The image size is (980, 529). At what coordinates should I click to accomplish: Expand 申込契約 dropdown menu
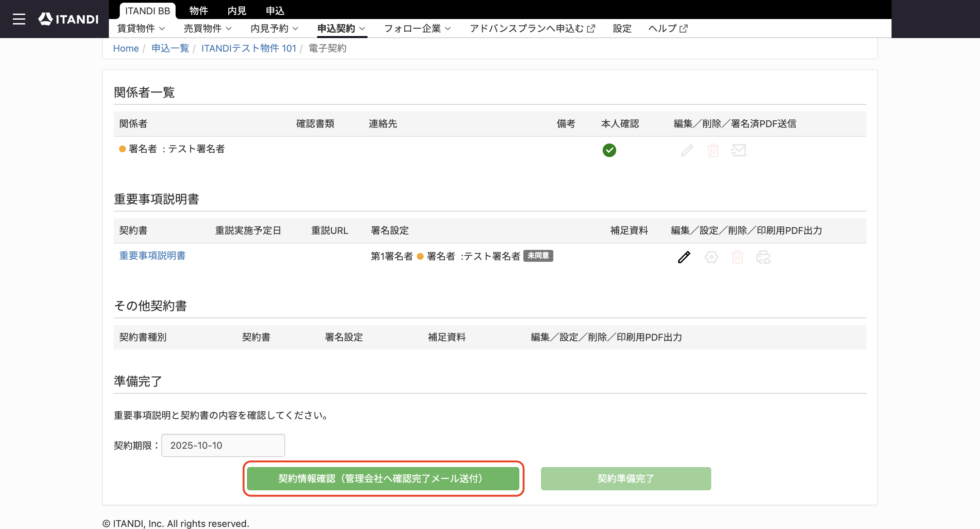click(341, 29)
